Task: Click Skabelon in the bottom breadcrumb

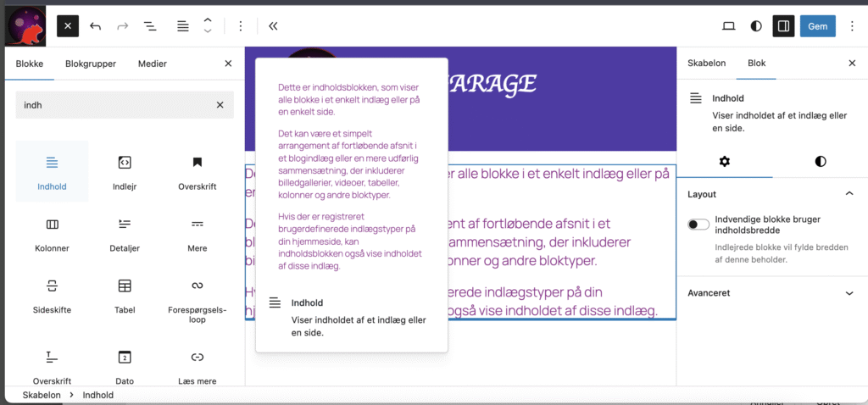Action: (x=42, y=395)
